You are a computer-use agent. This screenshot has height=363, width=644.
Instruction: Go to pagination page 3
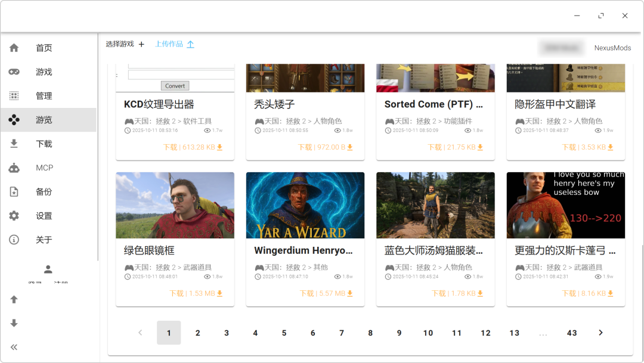[227, 333]
